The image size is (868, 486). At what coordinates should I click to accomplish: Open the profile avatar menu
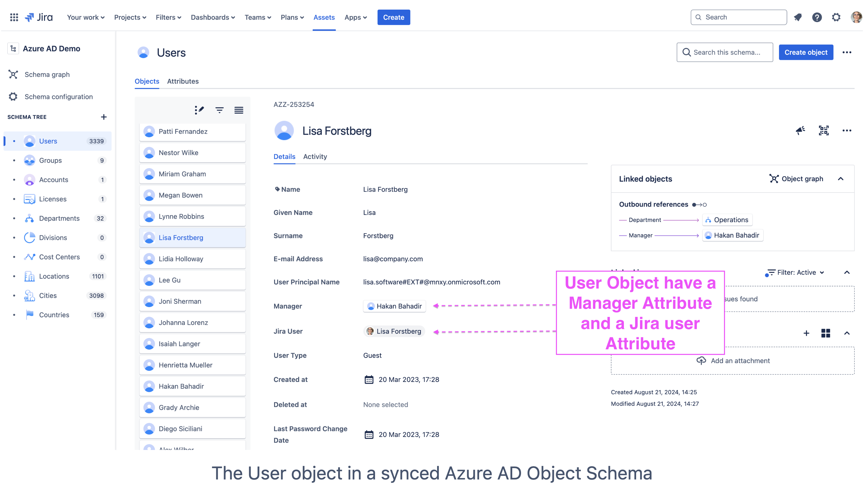point(856,17)
